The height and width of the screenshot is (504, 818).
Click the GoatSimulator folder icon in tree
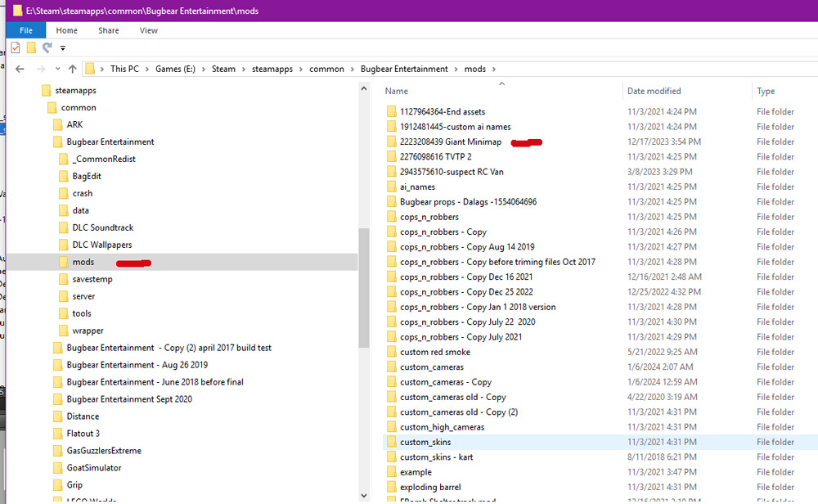point(58,468)
